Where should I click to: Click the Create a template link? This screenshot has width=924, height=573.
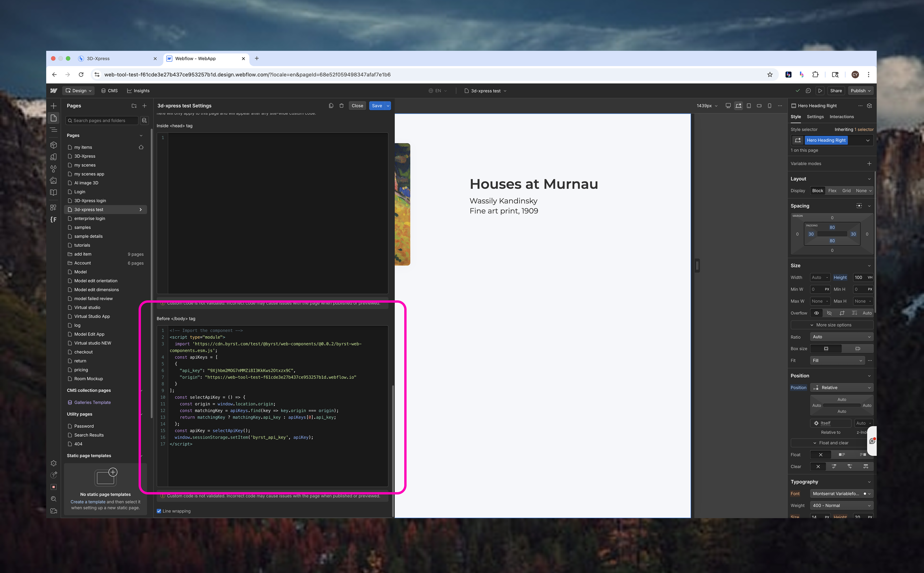pos(88,502)
